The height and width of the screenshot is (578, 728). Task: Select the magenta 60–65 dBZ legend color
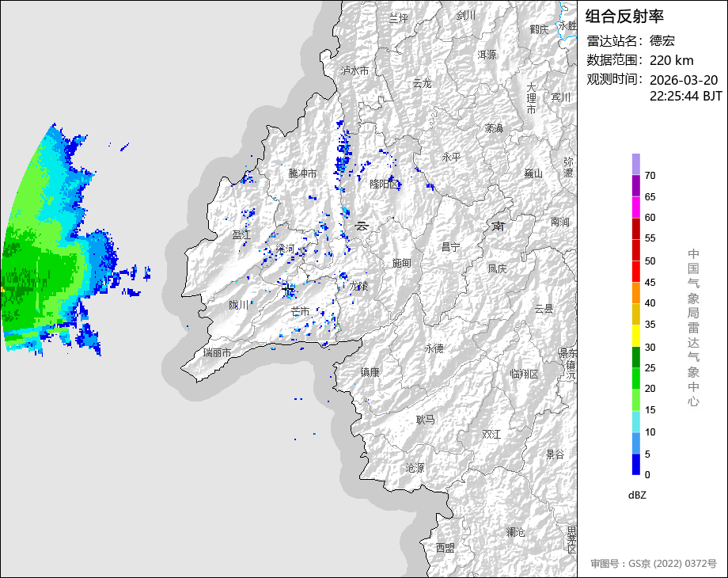click(636, 207)
